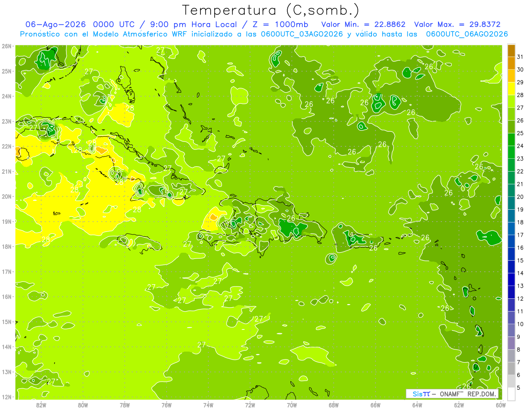Click the purple swatch between legend 8 and 9
The height and width of the screenshot is (411, 532).
click(511, 343)
